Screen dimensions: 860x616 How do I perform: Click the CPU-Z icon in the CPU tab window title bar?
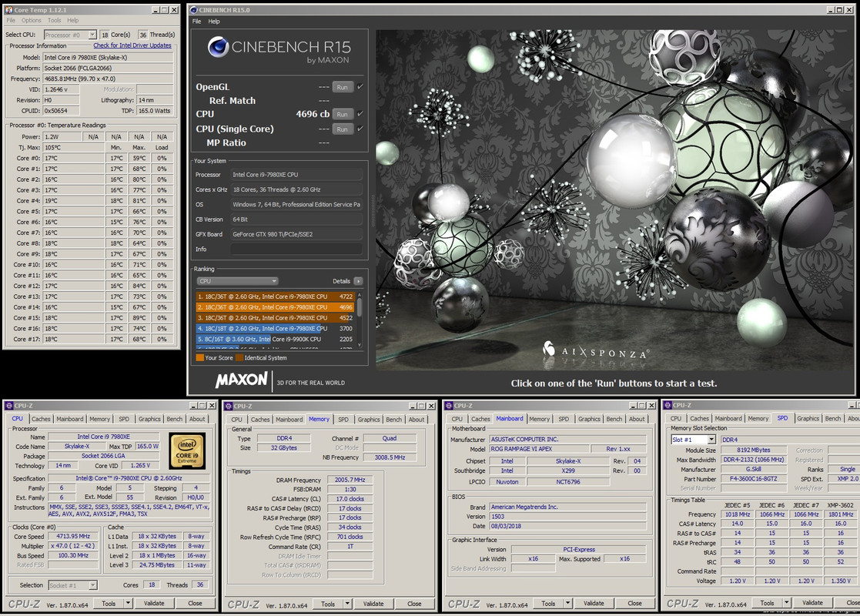[8, 406]
